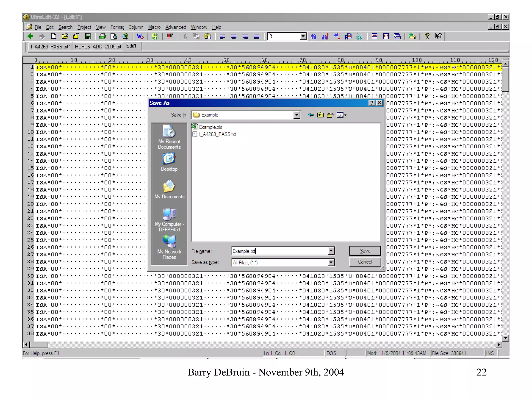The width and height of the screenshot is (532, 399).
Task: Toggle column mode toolbar icon
Action: pos(170,36)
